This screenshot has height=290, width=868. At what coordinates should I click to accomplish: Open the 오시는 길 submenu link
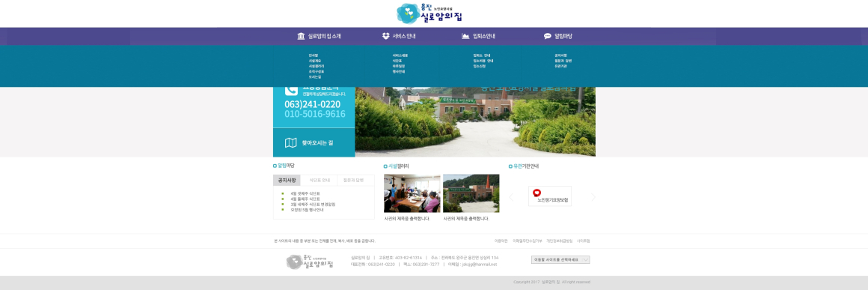[315, 77]
